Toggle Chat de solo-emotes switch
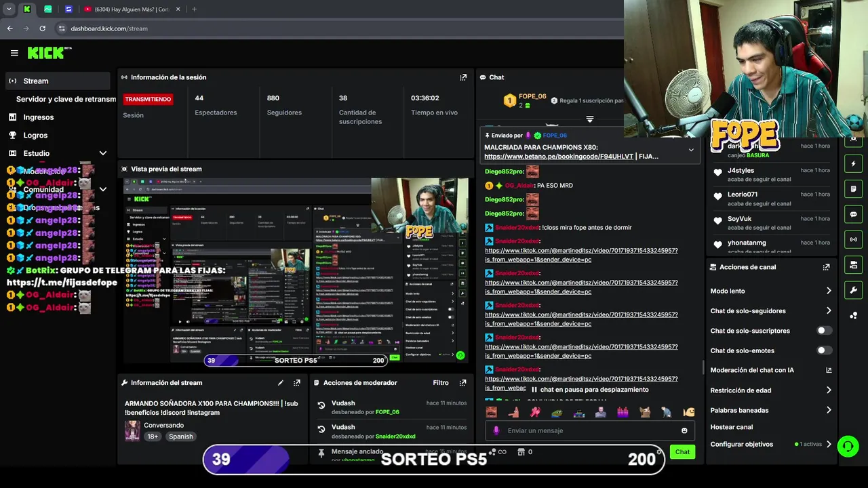The image size is (868, 488). tap(824, 350)
